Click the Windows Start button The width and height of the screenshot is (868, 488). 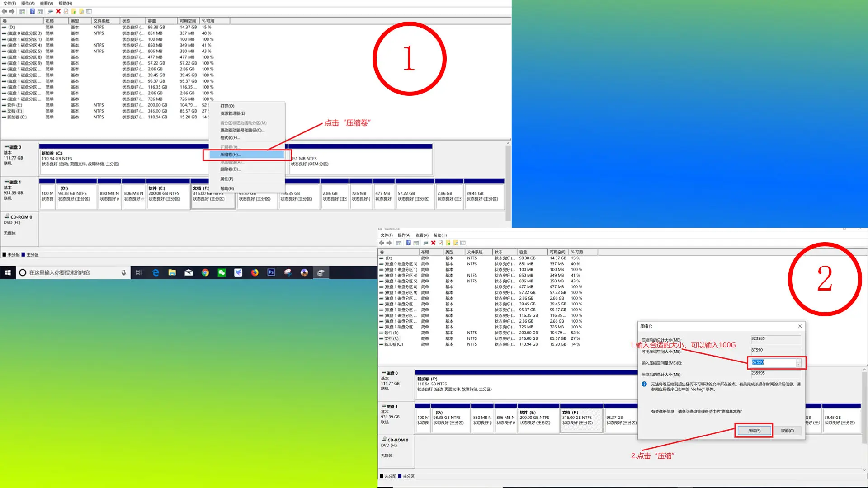pos(8,272)
